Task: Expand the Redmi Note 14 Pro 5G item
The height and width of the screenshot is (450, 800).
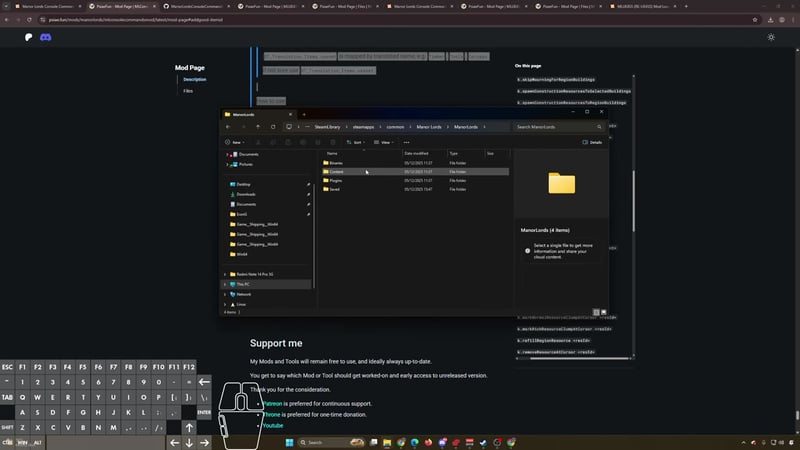Action: (x=225, y=274)
